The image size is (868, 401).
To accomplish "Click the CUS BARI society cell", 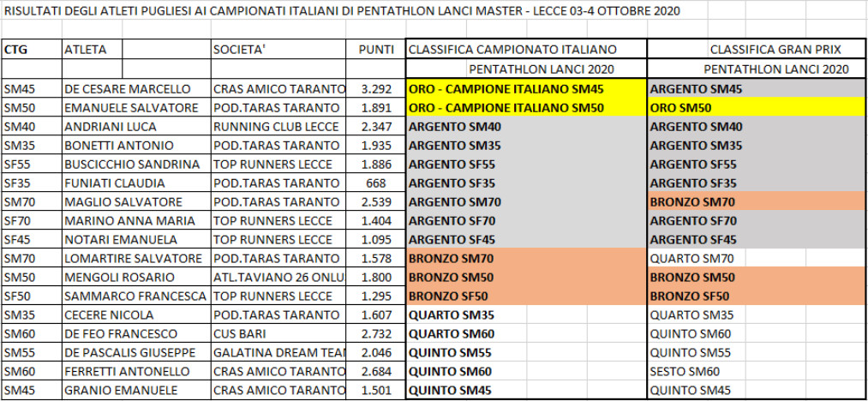I will (x=278, y=334).
